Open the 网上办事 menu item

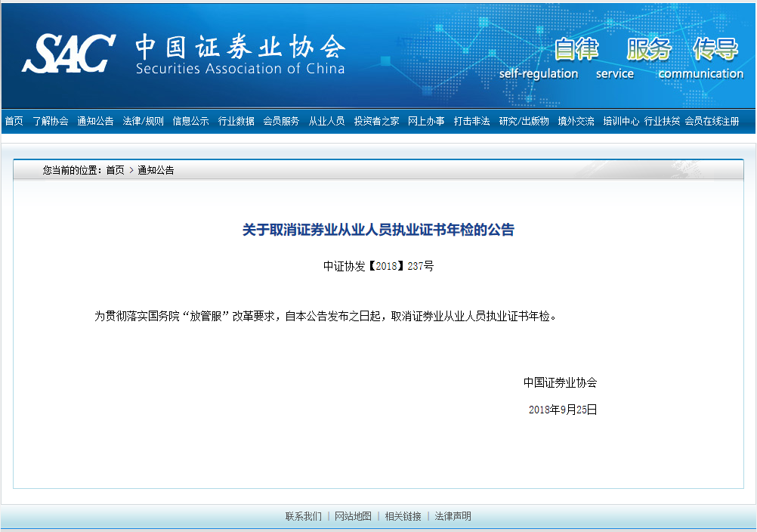pyautogui.click(x=426, y=121)
